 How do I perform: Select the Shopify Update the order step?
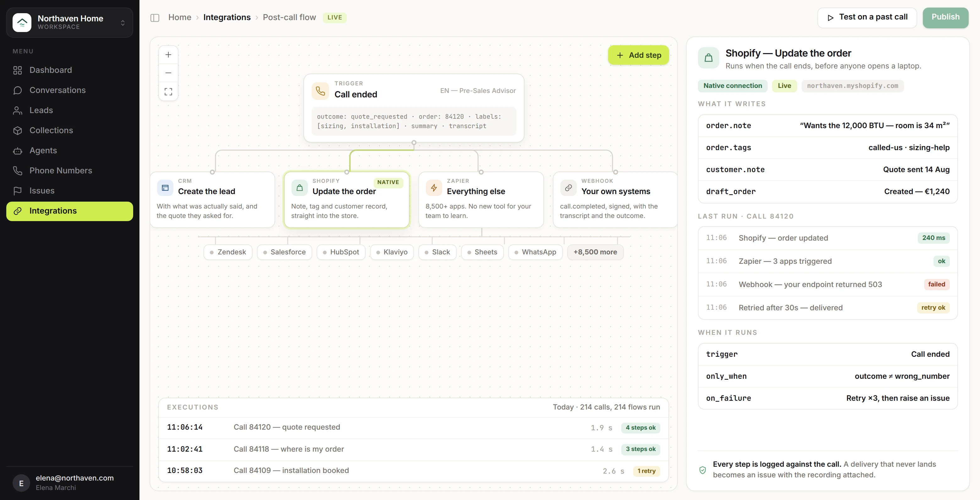pyautogui.click(x=346, y=200)
